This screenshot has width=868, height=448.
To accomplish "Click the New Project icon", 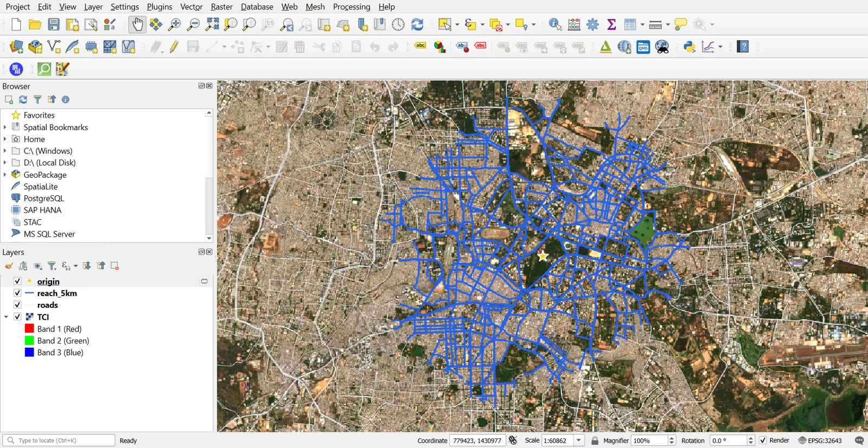I will tap(16, 24).
